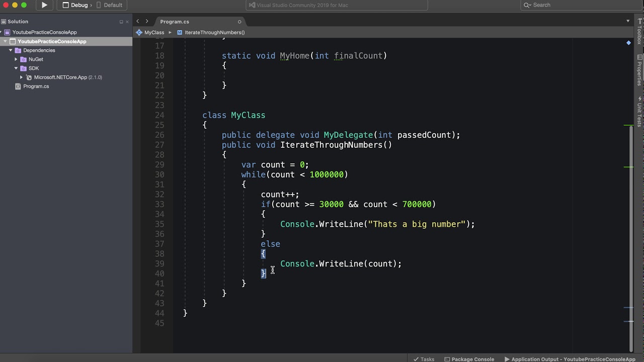
Task: Click IterateThroughNumbers on line 27
Action: tap(332, 145)
